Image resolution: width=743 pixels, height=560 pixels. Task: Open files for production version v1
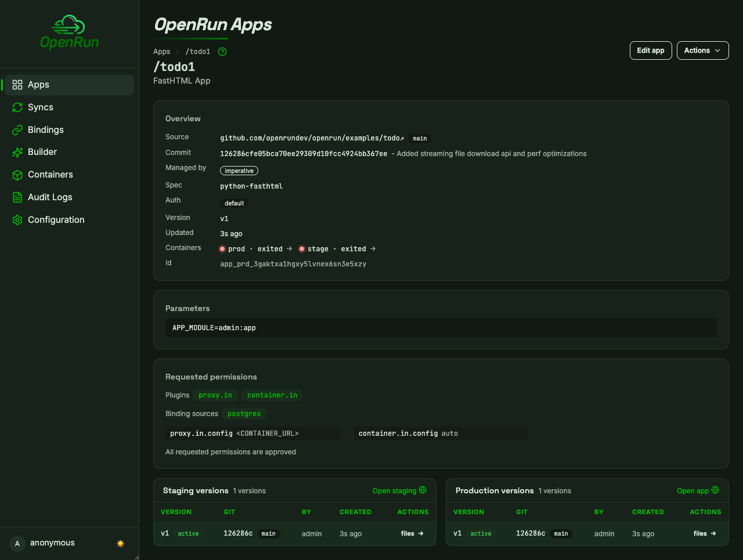point(705,533)
